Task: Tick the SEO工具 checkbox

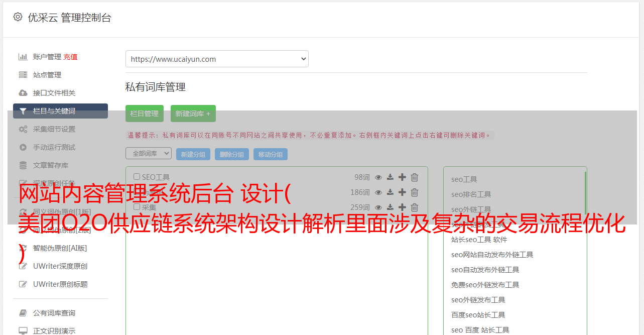Action: (x=137, y=177)
